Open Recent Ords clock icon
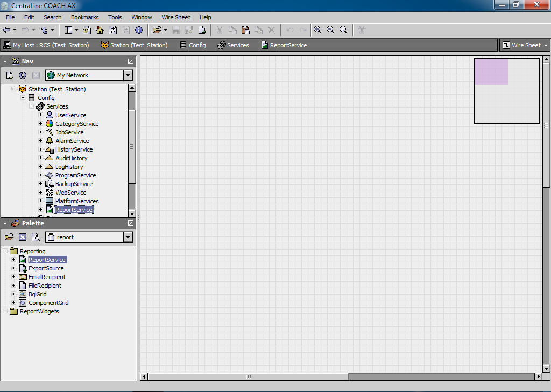551x392 pixels. coord(87,30)
